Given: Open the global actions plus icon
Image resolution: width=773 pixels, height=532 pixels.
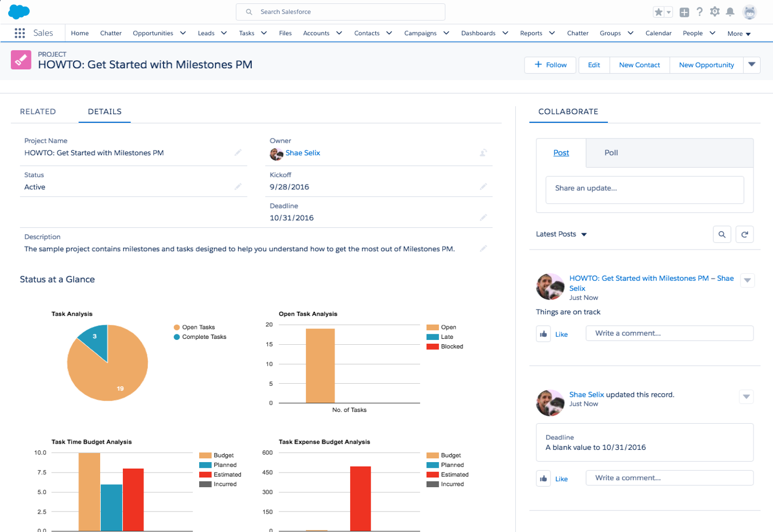Looking at the screenshot, I should coord(684,12).
